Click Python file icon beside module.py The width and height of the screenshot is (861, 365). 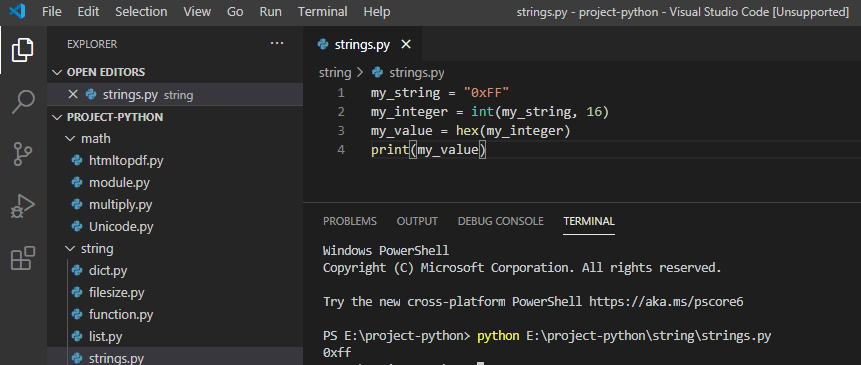tap(77, 183)
